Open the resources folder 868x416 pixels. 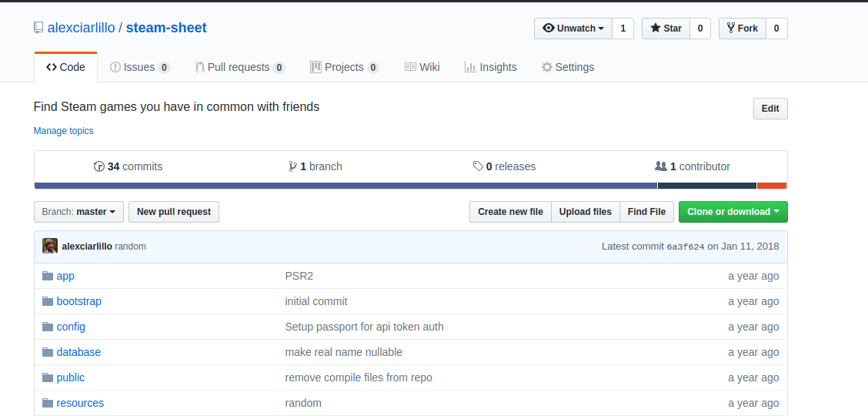(x=80, y=403)
